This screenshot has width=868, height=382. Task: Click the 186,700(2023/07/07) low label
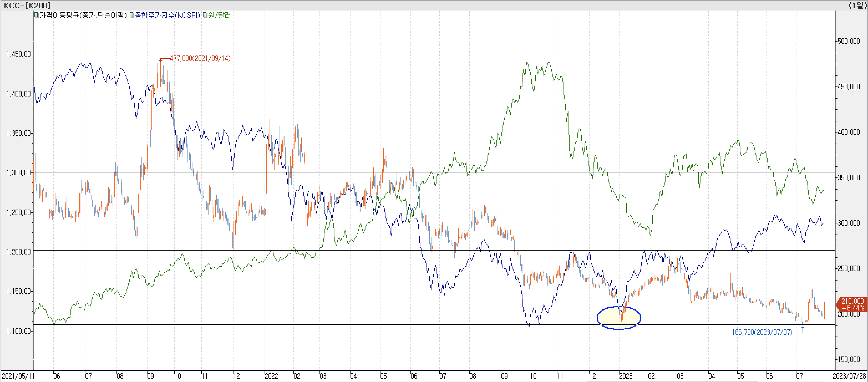coord(762,332)
